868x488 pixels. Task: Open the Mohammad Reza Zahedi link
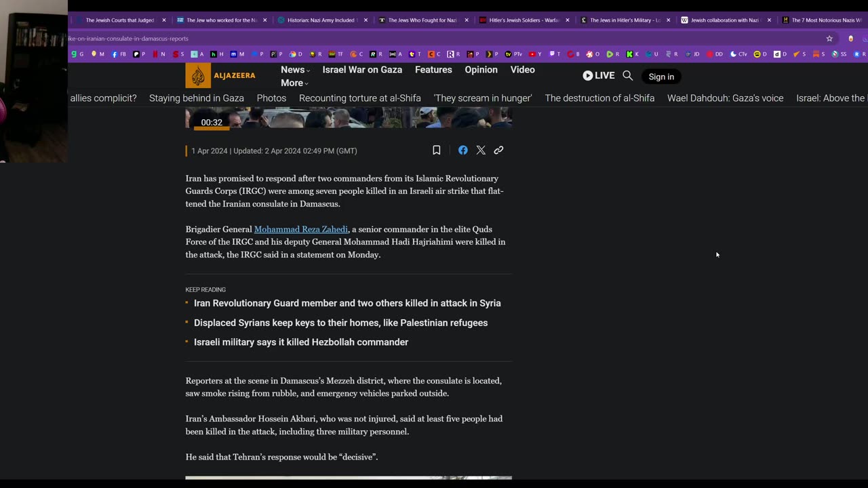point(301,229)
